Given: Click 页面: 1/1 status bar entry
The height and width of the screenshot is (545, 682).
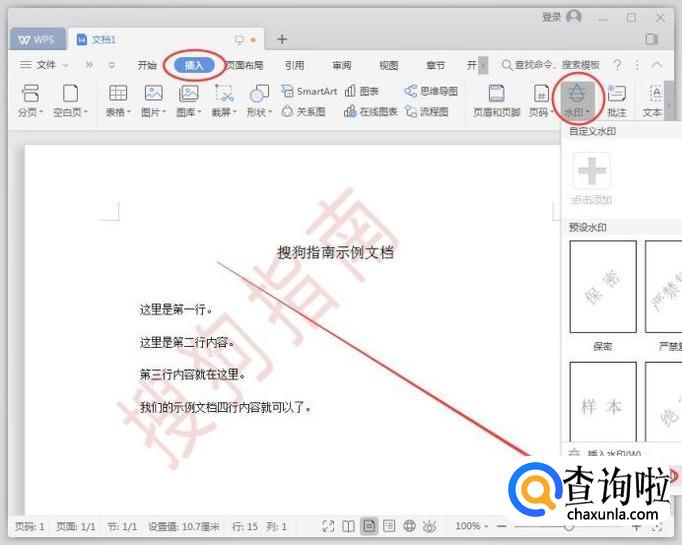Looking at the screenshot, I should pos(76,526).
